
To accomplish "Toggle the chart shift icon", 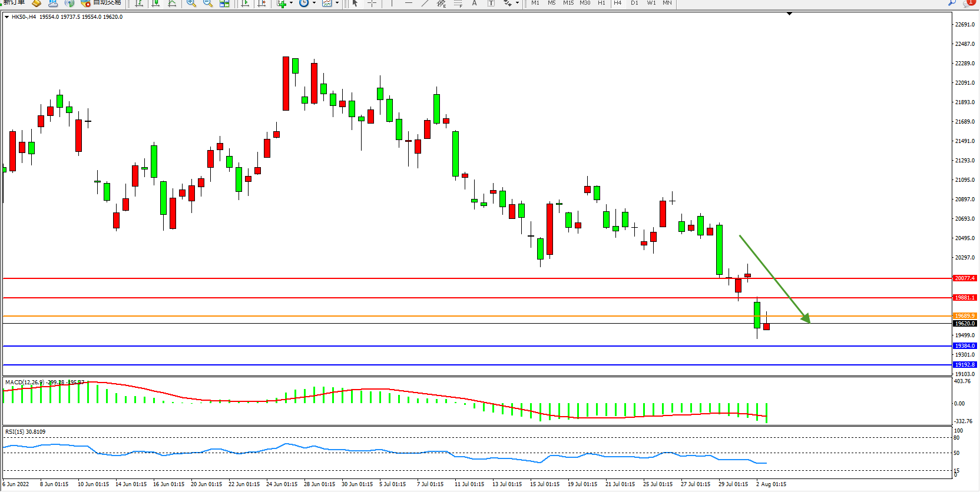I will (261, 3).
